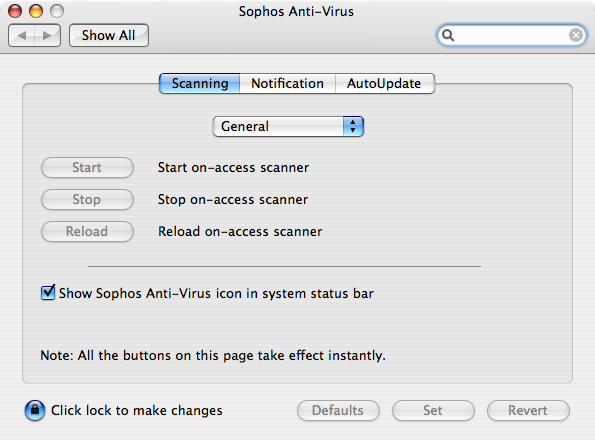This screenshot has width=595, height=440.
Task: Click the Stop on-access scanner button
Action: tap(87, 200)
